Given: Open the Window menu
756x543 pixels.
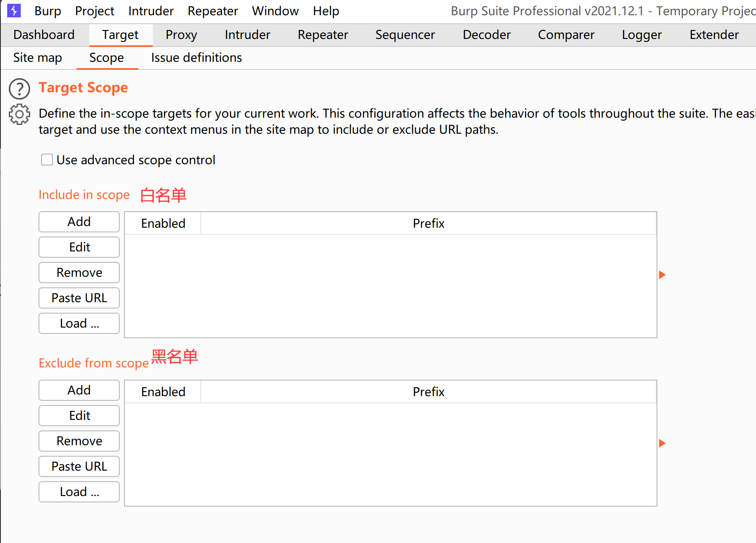Looking at the screenshot, I should [276, 11].
